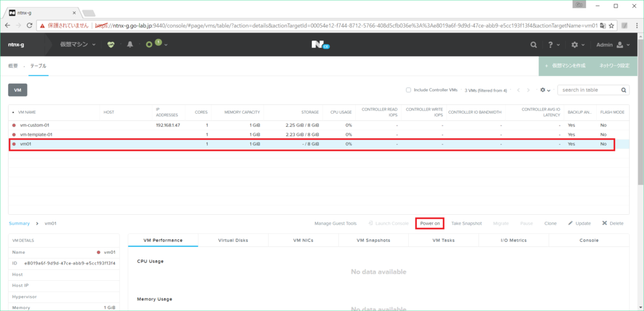Image resolution: width=644 pixels, height=311 pixels.
Task: Sort by STORAGE column
Action: pos(311,112)
